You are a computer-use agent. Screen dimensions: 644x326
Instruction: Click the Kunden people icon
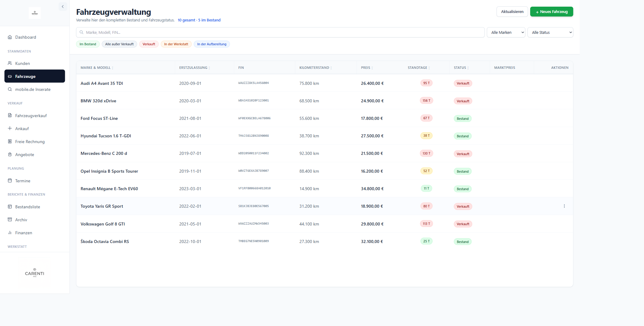pyautogui.click(x=10, y=63)
